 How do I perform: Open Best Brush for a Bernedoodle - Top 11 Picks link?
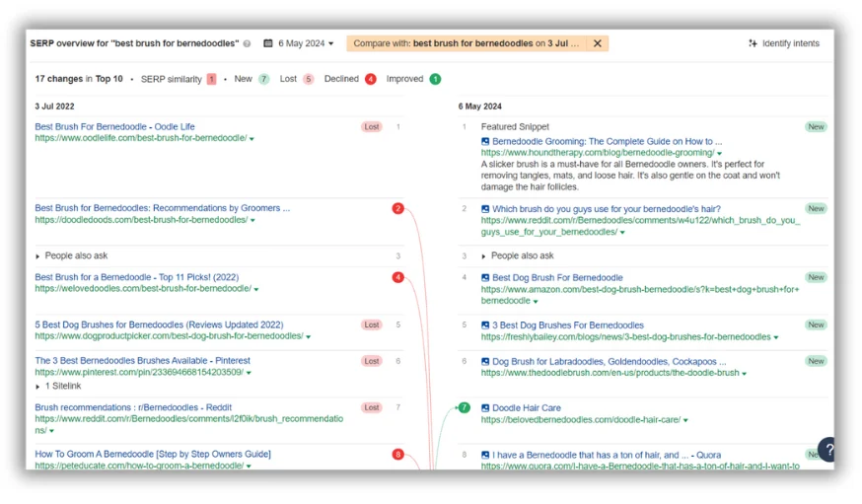(x=137, y=277)
